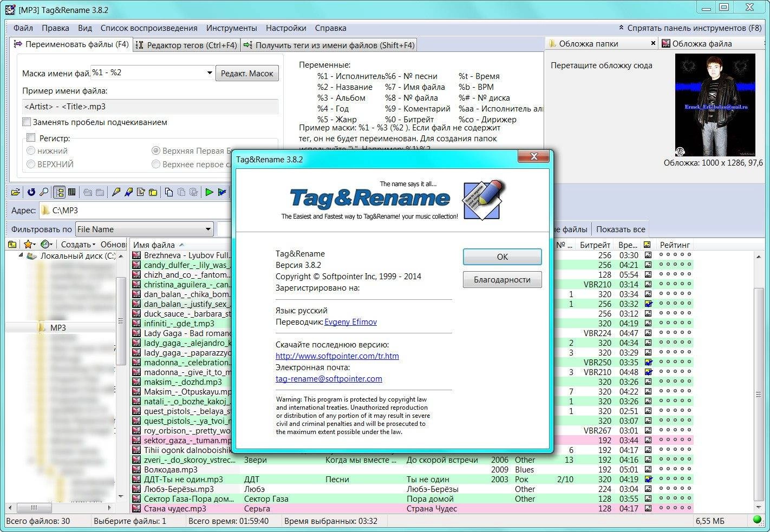770x532 pixels.
Task: Sort by the Битрейт column header
Action: tap(595, 245)
